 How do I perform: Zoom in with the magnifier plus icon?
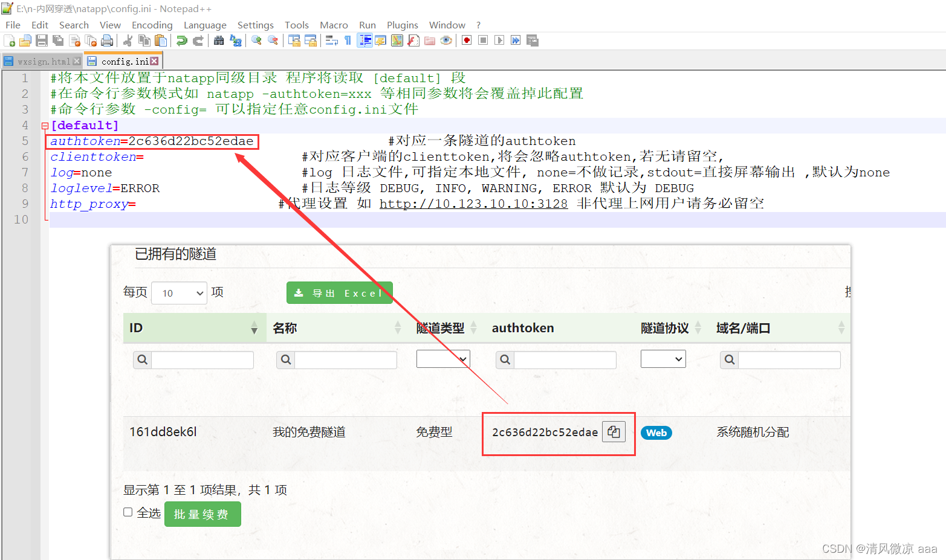point(256,40)
